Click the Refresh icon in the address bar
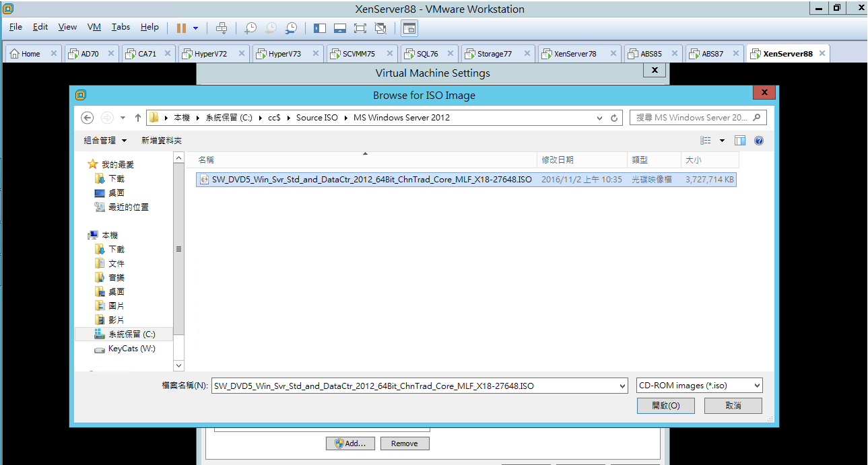This screenshot has width=868, height=465. [x=614, y=118]
